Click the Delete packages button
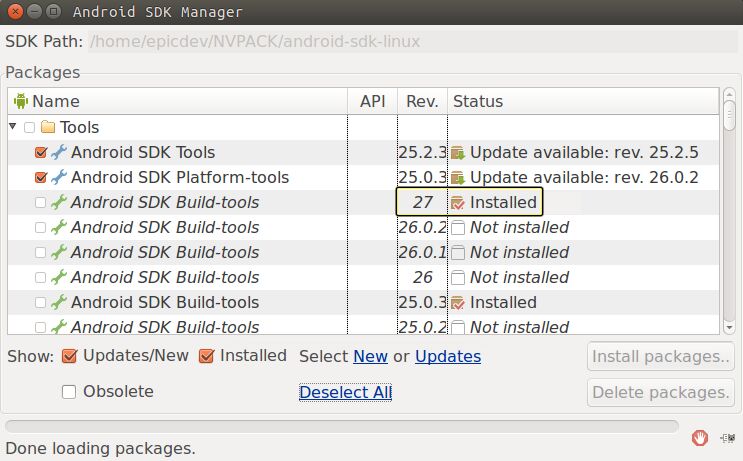743x461 pixels. pos(661,392)
